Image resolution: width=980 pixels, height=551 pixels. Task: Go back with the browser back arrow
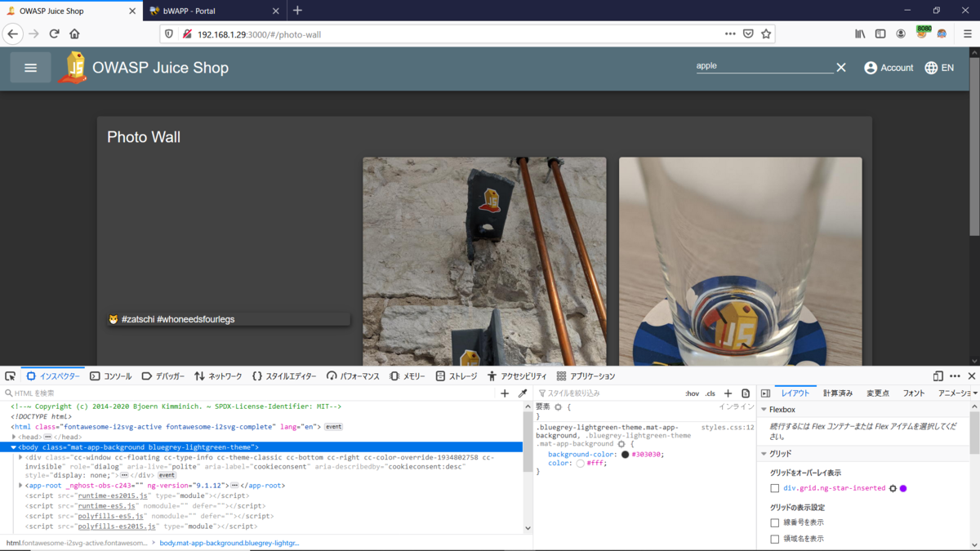point(13,34)
